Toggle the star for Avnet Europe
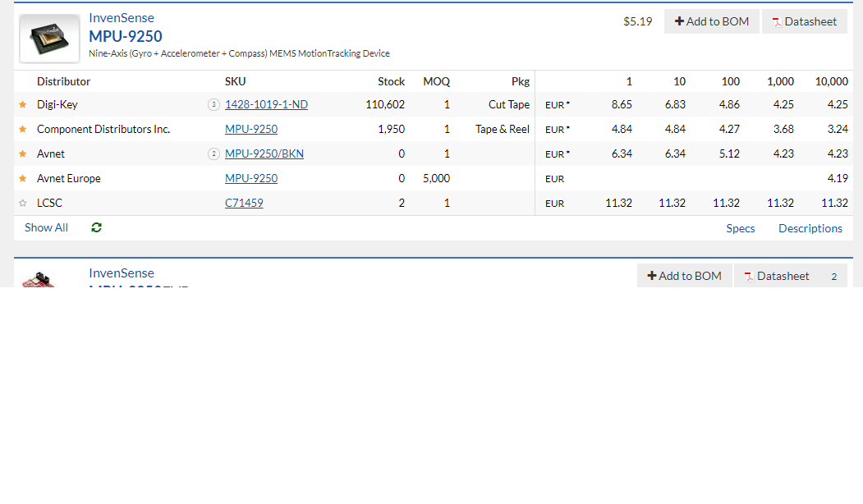This screenshot has height=504, width=863. click(x=22, y=178)
